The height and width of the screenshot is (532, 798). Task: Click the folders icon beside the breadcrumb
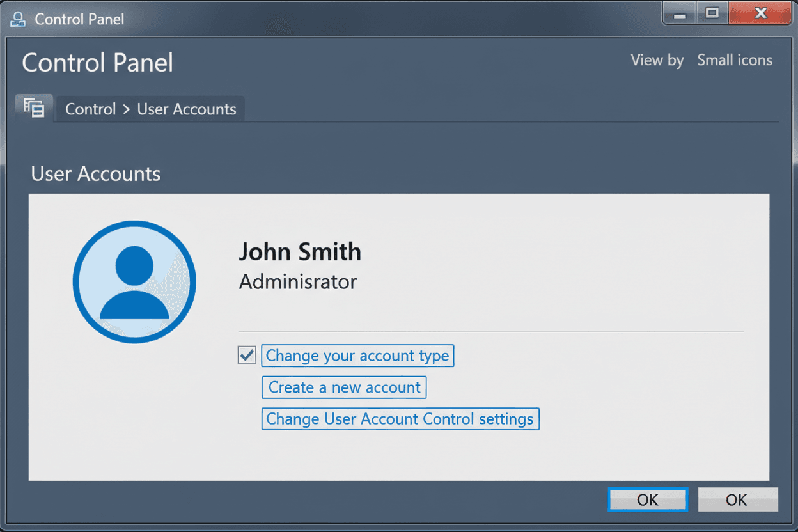coord(33,107)
